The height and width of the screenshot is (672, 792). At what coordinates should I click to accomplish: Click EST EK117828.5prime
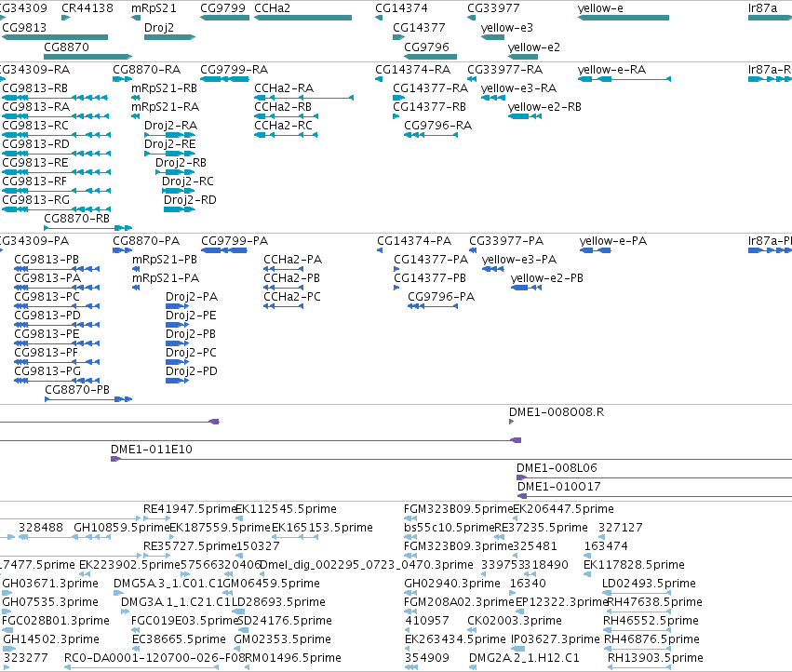click(x=587, y=574)
